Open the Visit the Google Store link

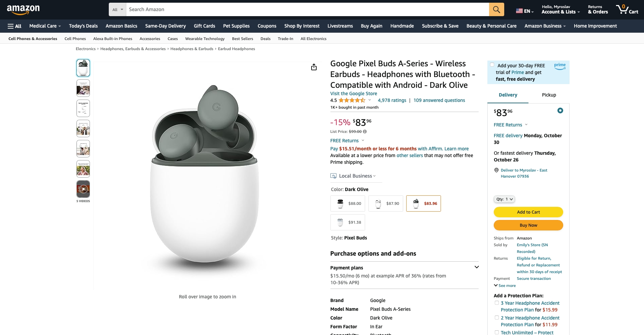353,94
